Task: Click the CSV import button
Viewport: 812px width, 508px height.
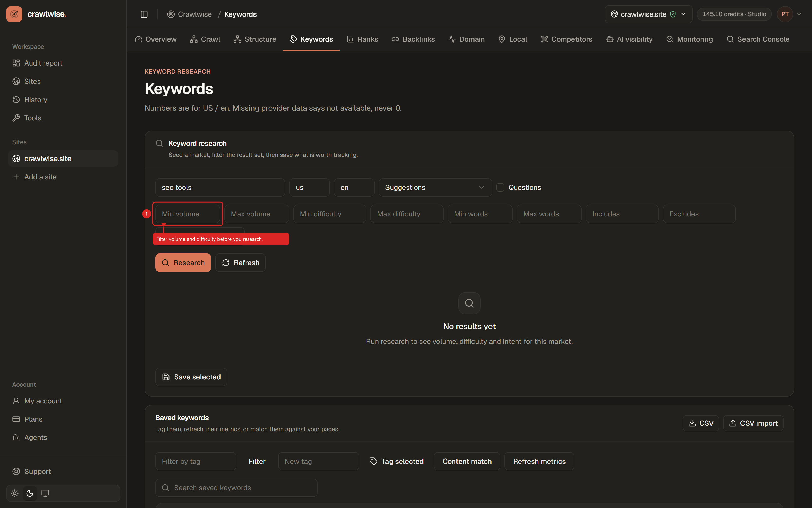Action: (x=753, y=423)
